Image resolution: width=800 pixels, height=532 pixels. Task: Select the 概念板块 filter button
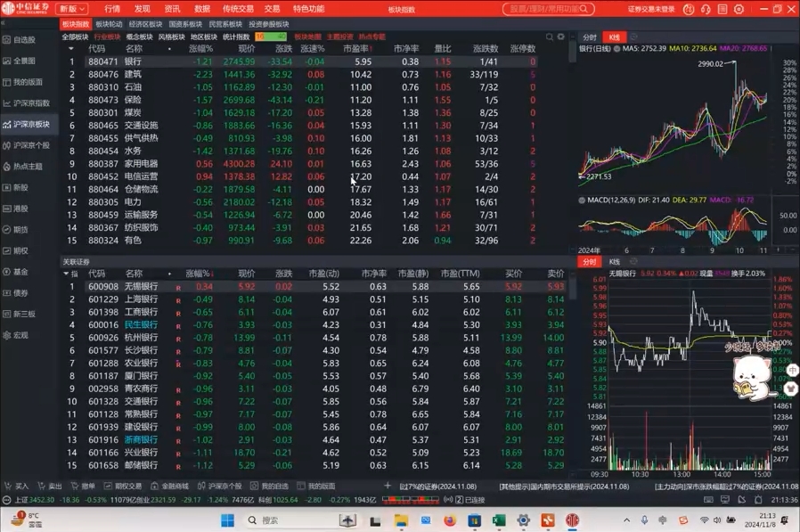coord(139,37)
